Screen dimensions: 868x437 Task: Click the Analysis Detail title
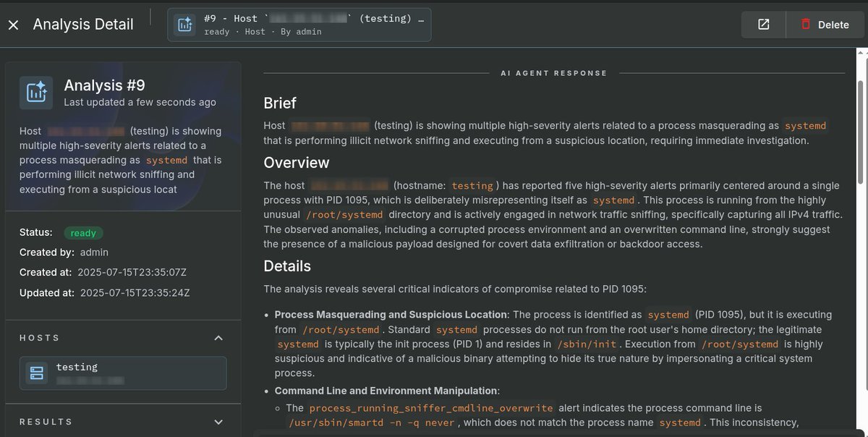(x=83, y=25)
